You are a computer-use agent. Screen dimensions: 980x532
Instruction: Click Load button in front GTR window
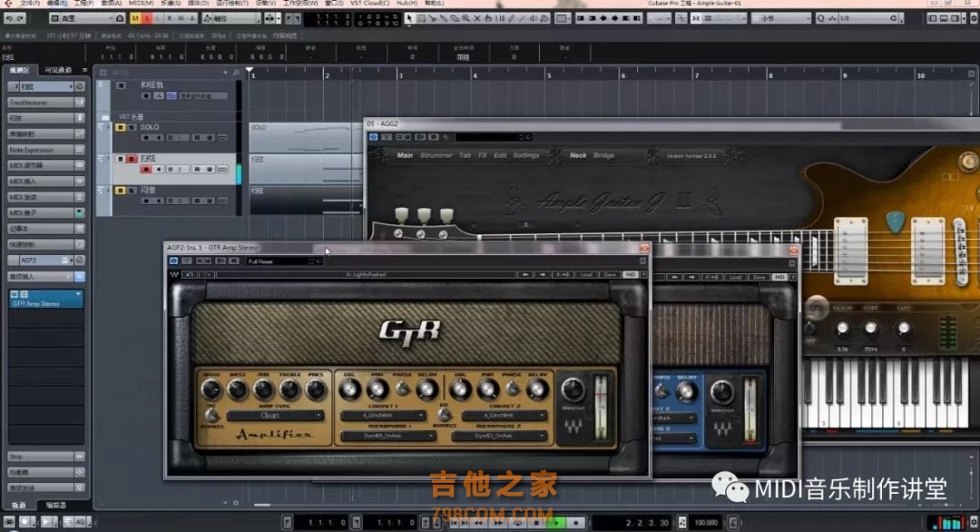pos(586,274)
